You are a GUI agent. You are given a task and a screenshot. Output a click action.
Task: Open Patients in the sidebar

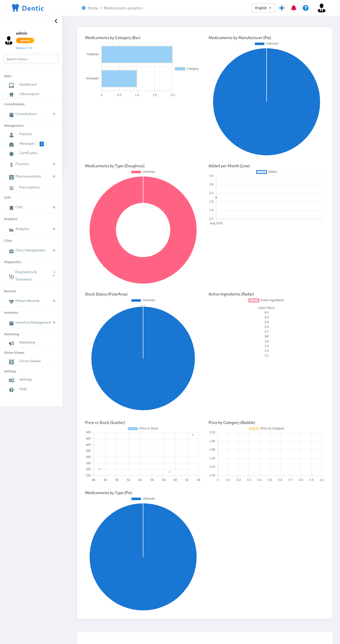[x=25, y=134]
